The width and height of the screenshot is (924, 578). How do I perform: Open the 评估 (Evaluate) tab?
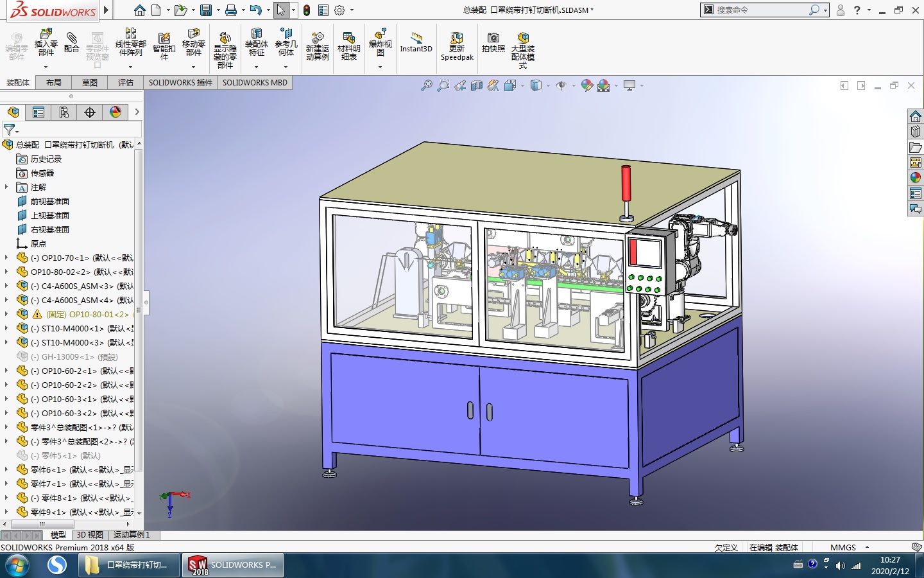(x=126, y=83)
